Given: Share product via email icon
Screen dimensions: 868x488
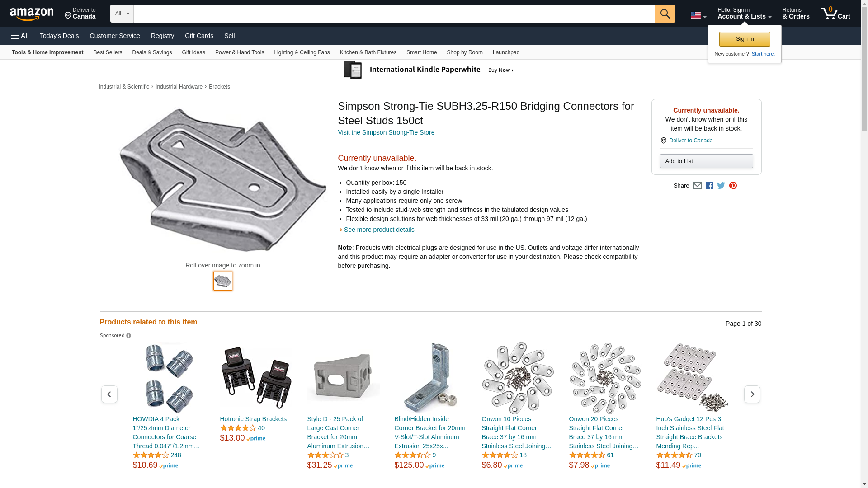Looking at the screenshot, I should coord(697,186).
